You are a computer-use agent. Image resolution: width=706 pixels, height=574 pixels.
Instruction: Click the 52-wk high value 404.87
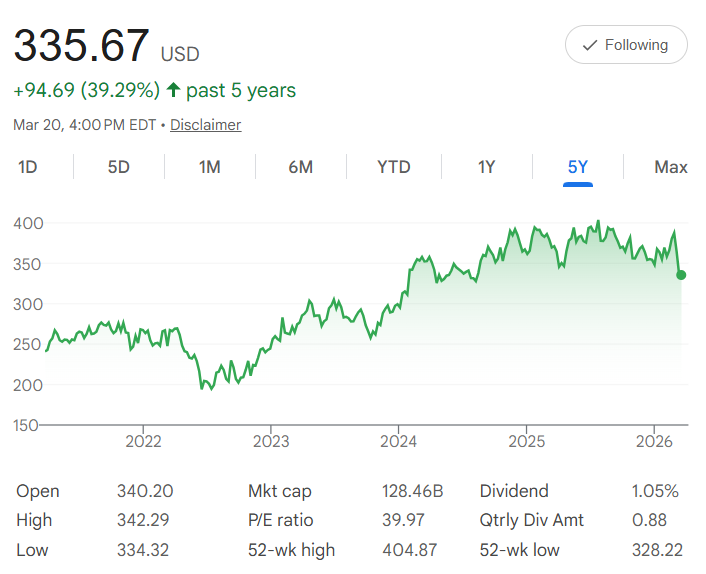412,550
